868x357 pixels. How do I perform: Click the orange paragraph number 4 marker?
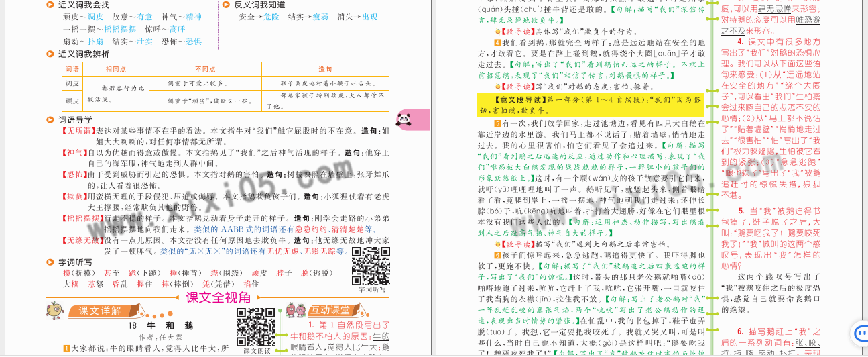click(497, 42)
